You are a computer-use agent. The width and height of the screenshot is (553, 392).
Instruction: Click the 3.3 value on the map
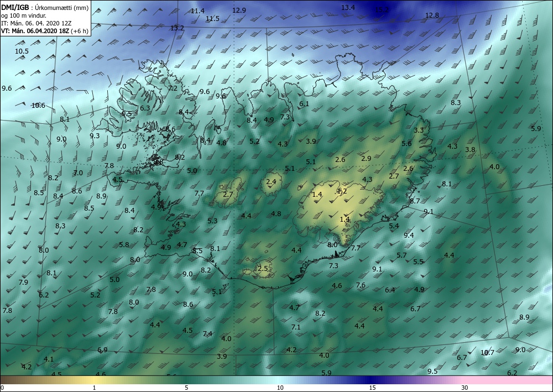pyautogui.click(x=419, y=130)
